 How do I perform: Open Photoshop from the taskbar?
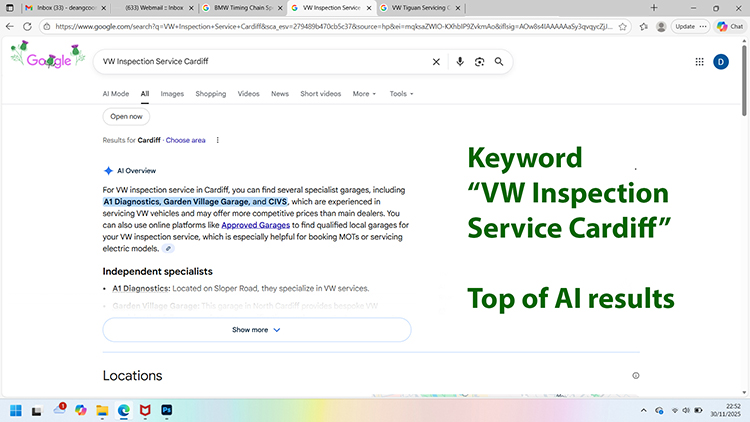click(167, 410)
